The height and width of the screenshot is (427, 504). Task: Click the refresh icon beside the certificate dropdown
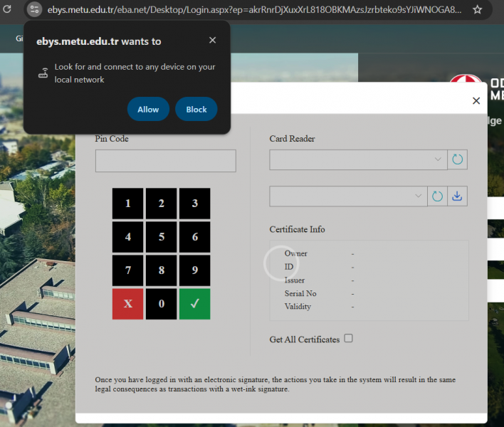coord(437,196)
